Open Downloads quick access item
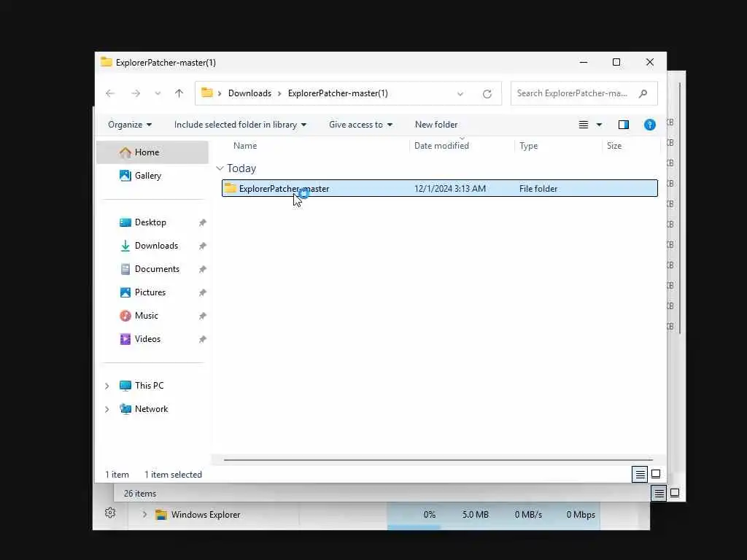Screen dimensions: 747x560 (156, 246)
